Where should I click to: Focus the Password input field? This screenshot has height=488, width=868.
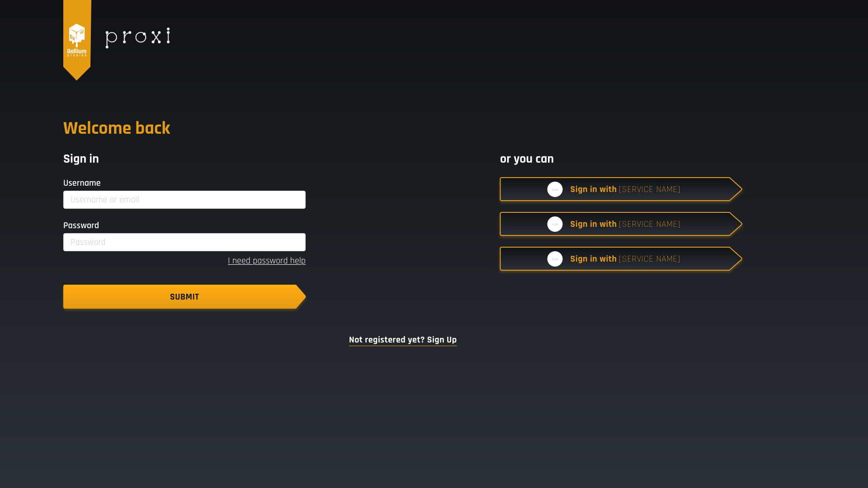(x=184, y=242)
